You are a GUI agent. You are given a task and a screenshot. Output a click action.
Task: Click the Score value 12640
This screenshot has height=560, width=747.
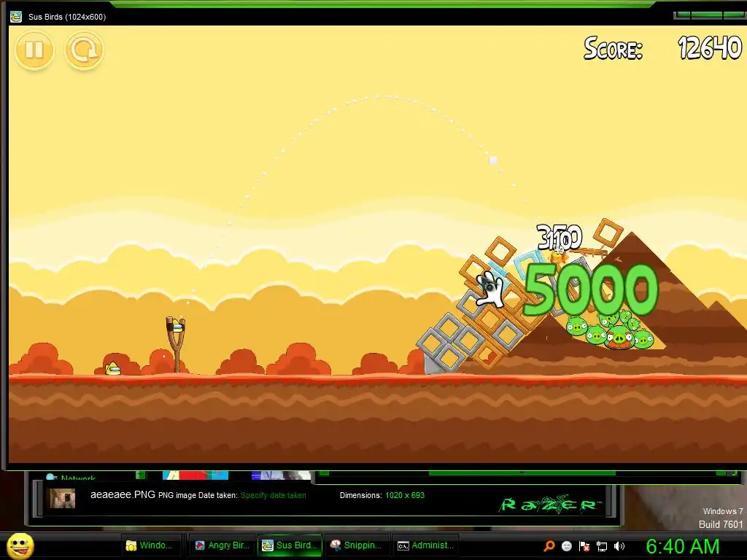710,48
